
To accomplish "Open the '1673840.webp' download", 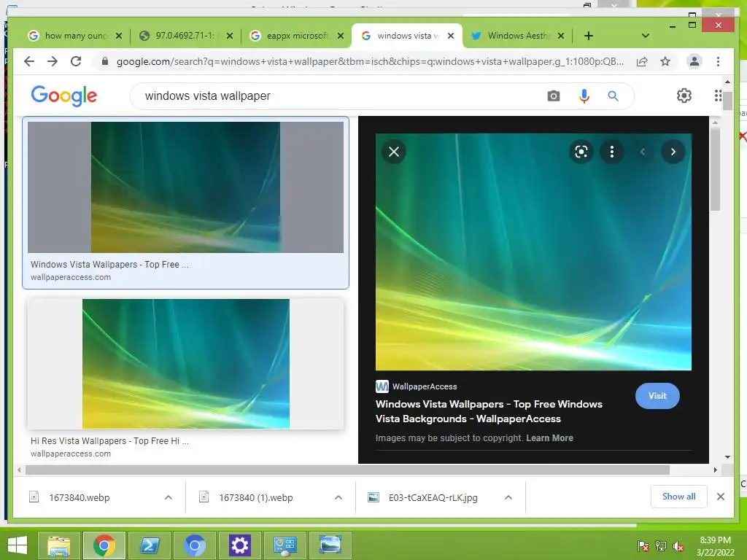I will (x=79, y=497).
